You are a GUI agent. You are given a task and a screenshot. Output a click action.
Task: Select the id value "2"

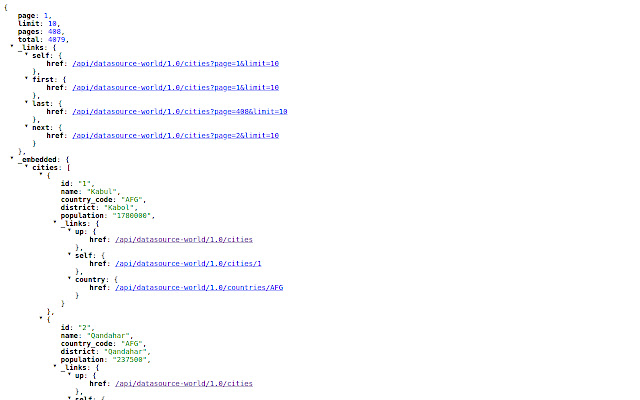[85, 328]
